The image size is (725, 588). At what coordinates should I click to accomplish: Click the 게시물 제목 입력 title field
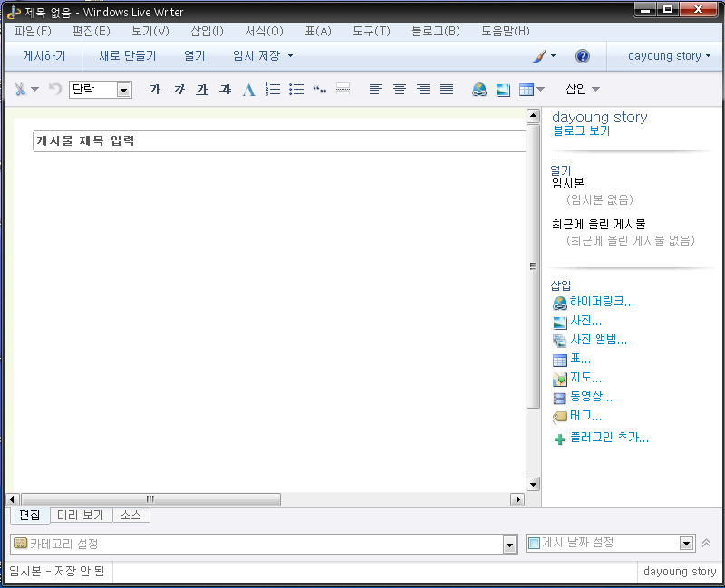[x=279, y=141]
